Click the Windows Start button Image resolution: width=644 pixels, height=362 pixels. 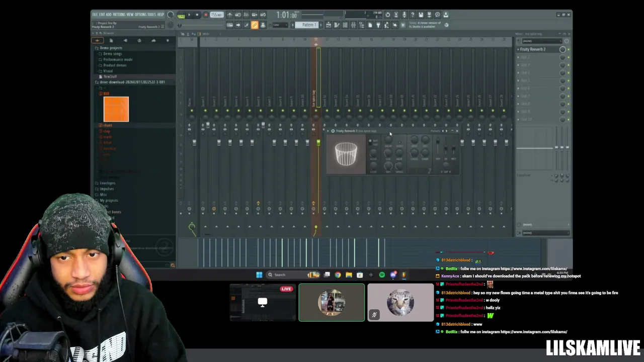(x=259, y=275)
